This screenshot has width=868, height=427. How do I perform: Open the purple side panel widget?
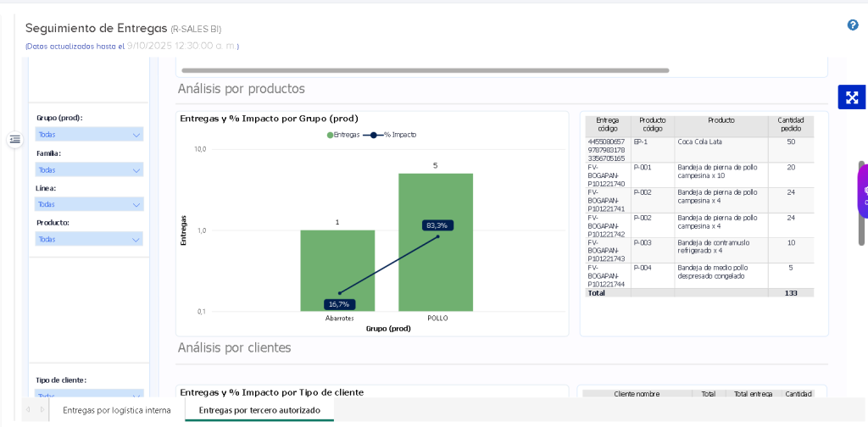(863, 191)
